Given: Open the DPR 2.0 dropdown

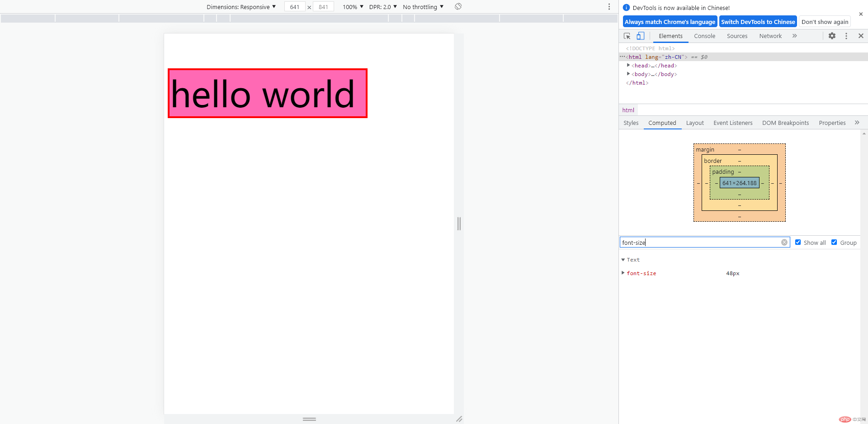Looking at the screenshot, I should click(x=383, y=7).
